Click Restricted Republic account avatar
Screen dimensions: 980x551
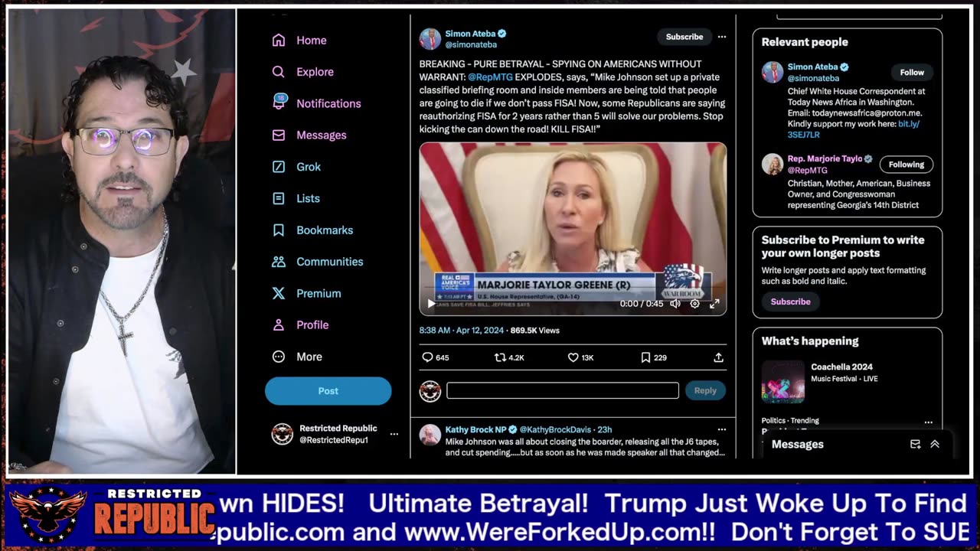click(283, 434)
